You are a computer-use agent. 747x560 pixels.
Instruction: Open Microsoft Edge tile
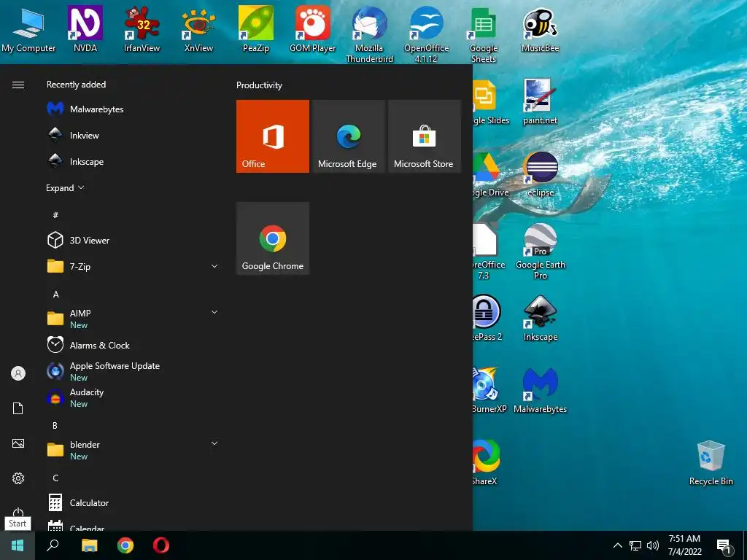coord(348,136)
